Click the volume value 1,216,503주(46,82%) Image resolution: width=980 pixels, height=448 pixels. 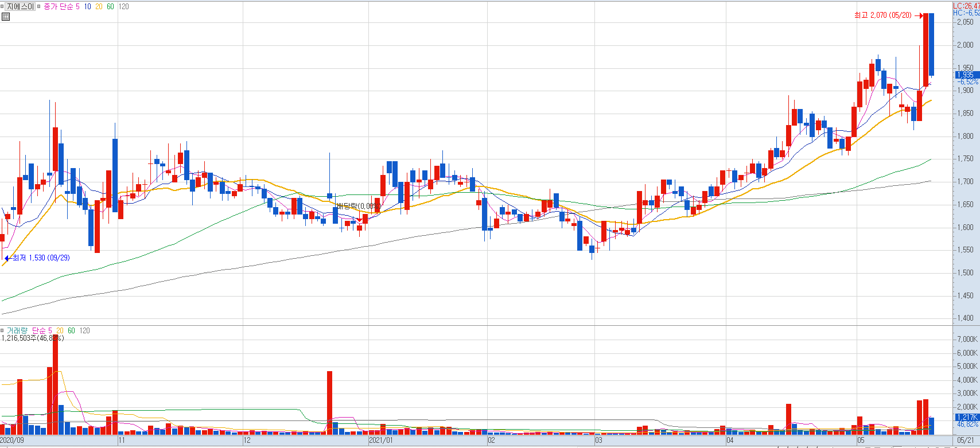tap(32, 338)
